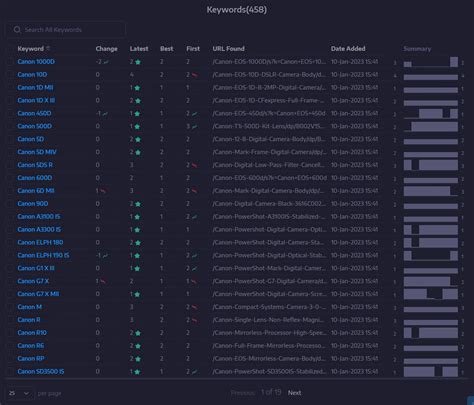Click the summary chart for Canon ELPH 190 IS
Screen dimensions: 474x405
click(431, 256)
